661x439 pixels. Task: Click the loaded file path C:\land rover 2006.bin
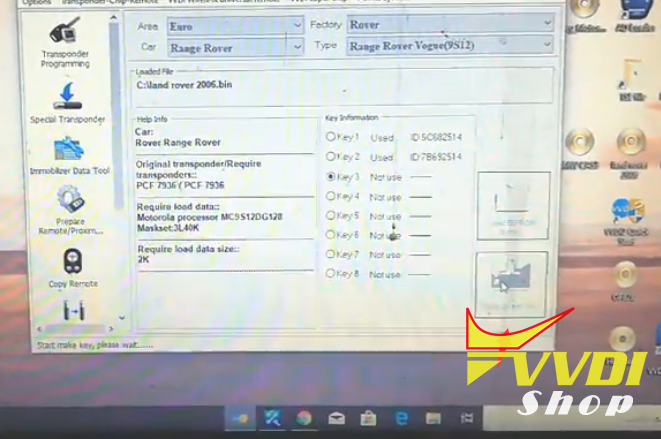coord(184,85)
